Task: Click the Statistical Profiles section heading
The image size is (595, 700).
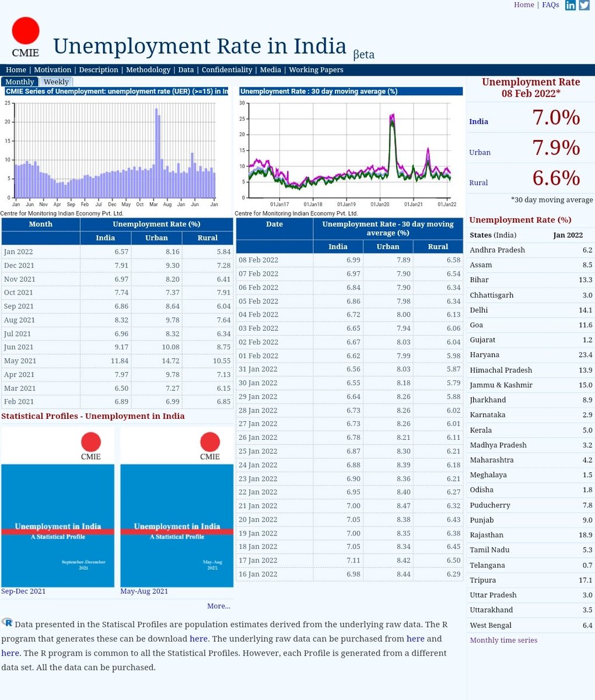Action: [93, 416]
